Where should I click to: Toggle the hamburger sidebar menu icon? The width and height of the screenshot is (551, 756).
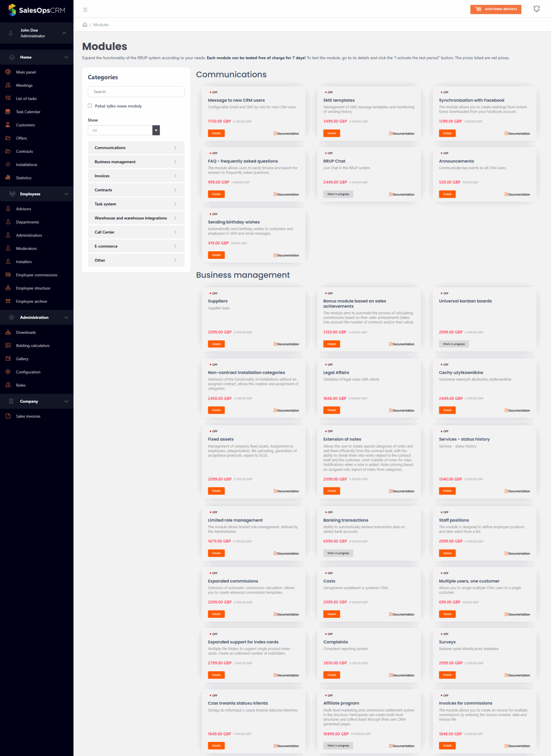(x=85, y=10)
